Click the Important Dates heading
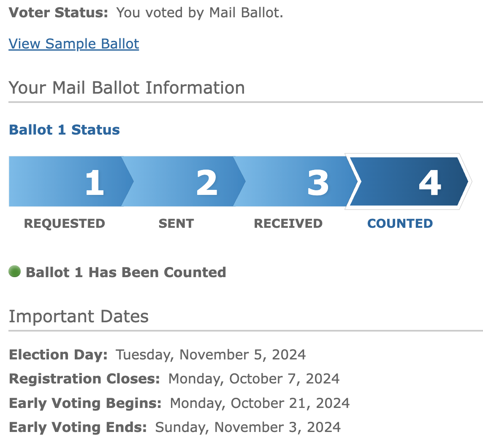483x448 pixels. [79, 316]
